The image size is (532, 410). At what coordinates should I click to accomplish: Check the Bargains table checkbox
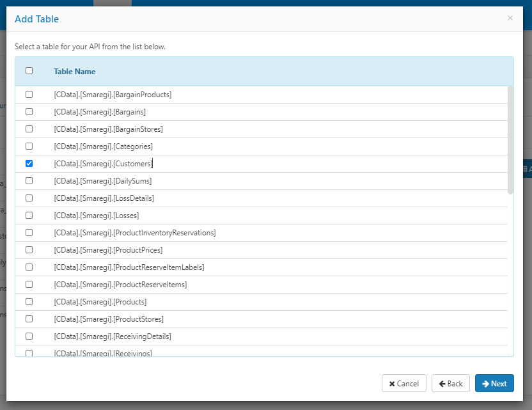click(x=29, y=112)
